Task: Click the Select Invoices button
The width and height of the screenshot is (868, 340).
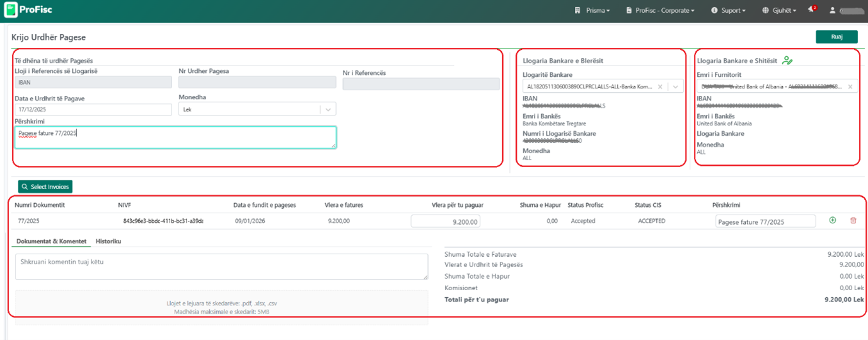Action: 45,187
